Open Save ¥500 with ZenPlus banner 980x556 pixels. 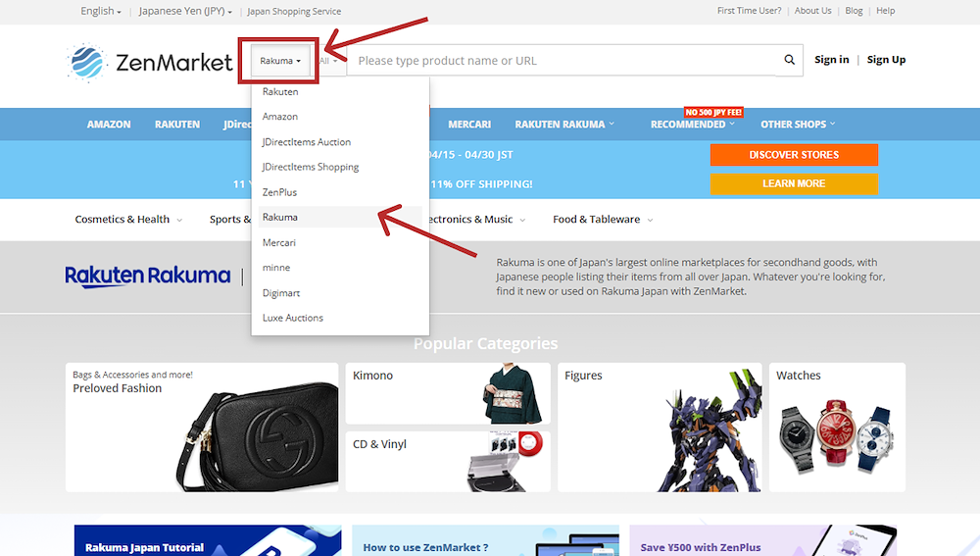(763, 540)
